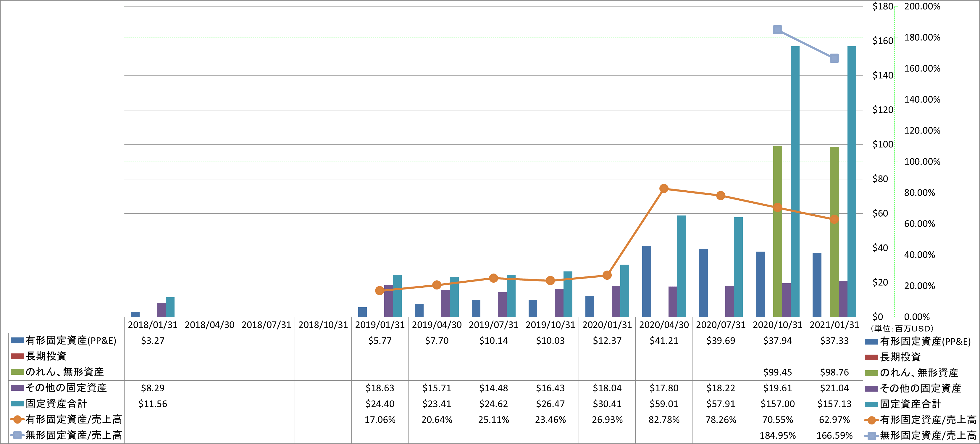
Task: Click the light-blue square marker for 2021/01/31
Action: pyautogui.click(x=834, y=58)
